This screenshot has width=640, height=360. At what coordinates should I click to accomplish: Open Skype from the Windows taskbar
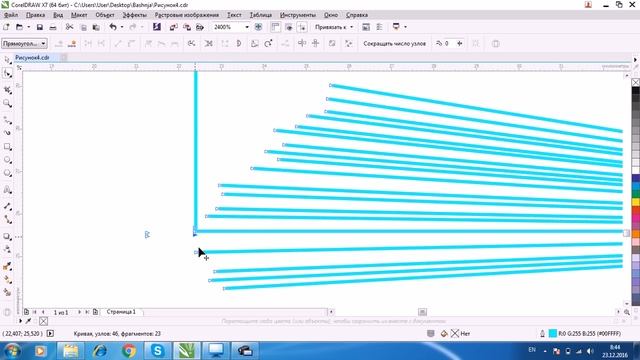point(158,351)
